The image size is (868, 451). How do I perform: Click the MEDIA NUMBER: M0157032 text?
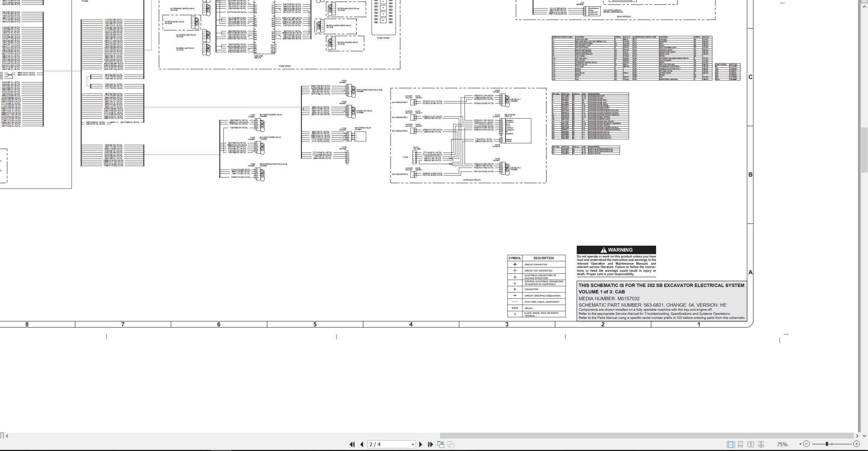(x=609, y=299)
